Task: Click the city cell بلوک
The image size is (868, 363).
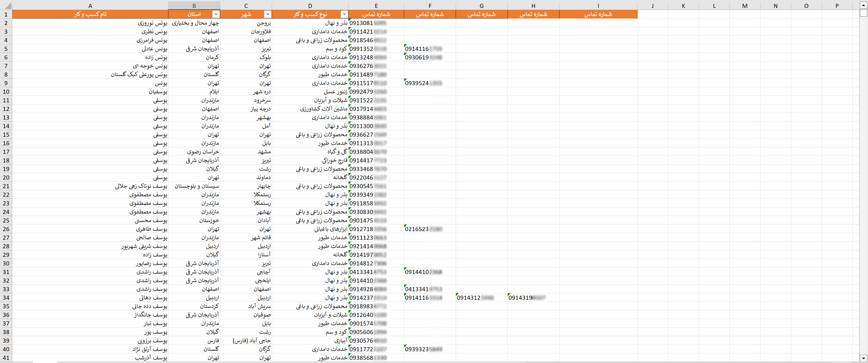Action: pos(246,57)
